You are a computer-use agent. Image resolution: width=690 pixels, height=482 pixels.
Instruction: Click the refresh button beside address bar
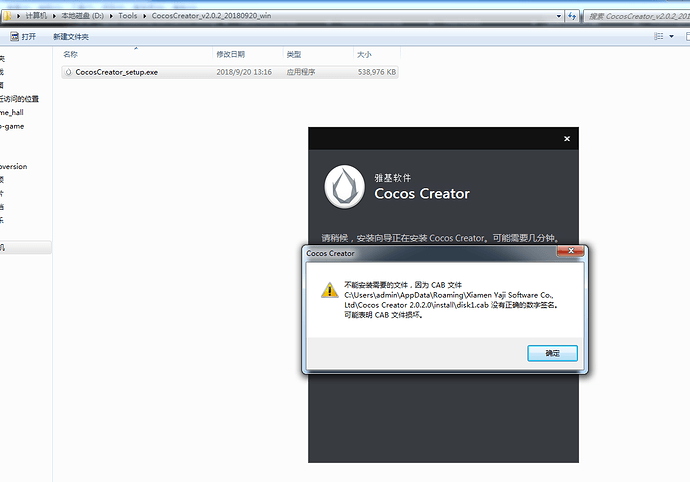click(572, 16)
